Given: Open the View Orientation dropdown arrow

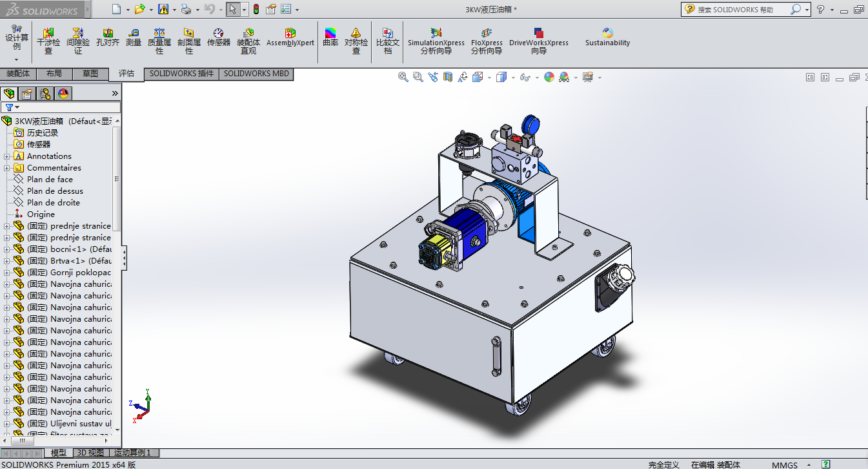Looking at the screenshot, I should (x=490, y=78).
